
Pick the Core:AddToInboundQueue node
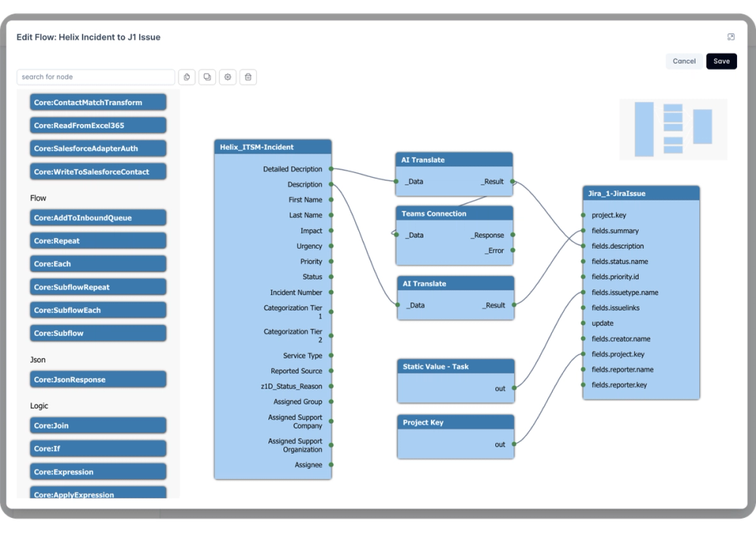[x=98, y=218]
